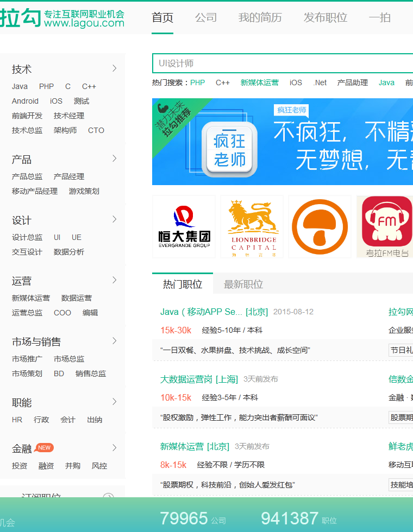Viewport: 413px width, 532px height.
Task: Click hot search link PHP
Action: coord(197,83)
